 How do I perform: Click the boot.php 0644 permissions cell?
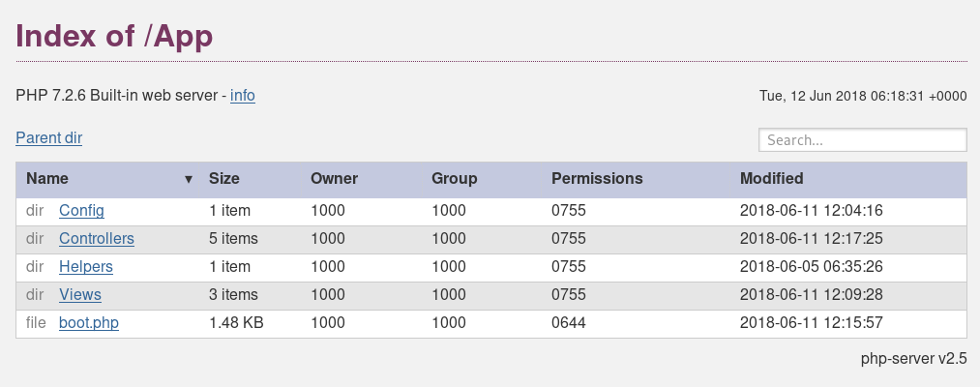568,322
